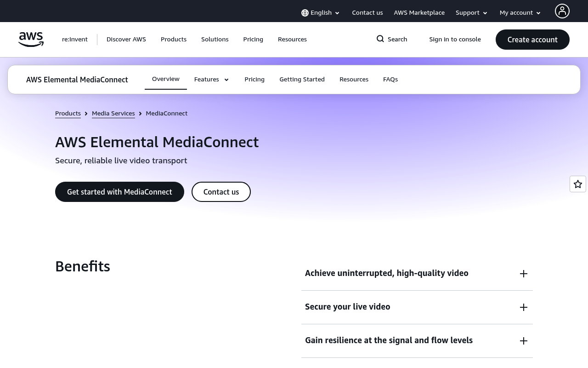Open the Products menu
Image resolution: width=588 pixels, height=368 pixels.
click(x=174, y=40)
